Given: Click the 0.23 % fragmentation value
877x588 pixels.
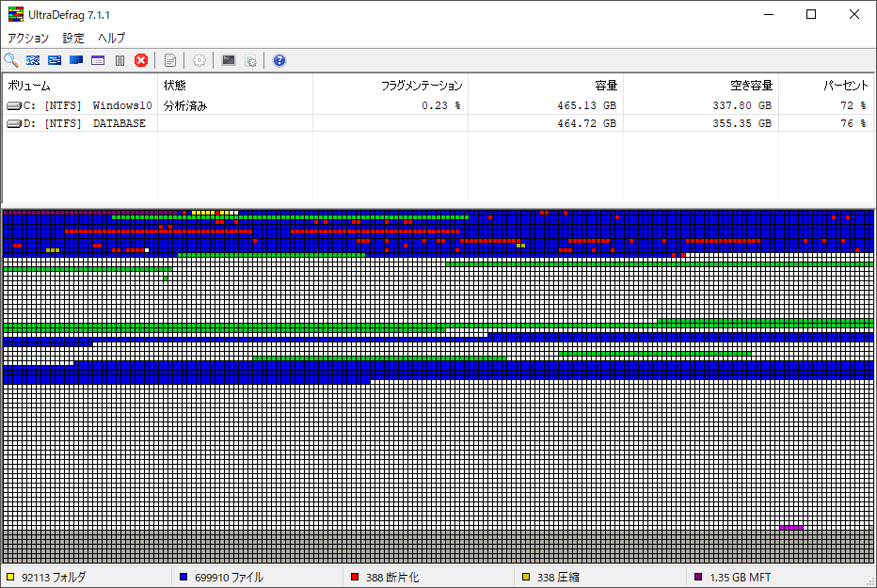Looking at the screenshot, I should click(441, 105).
